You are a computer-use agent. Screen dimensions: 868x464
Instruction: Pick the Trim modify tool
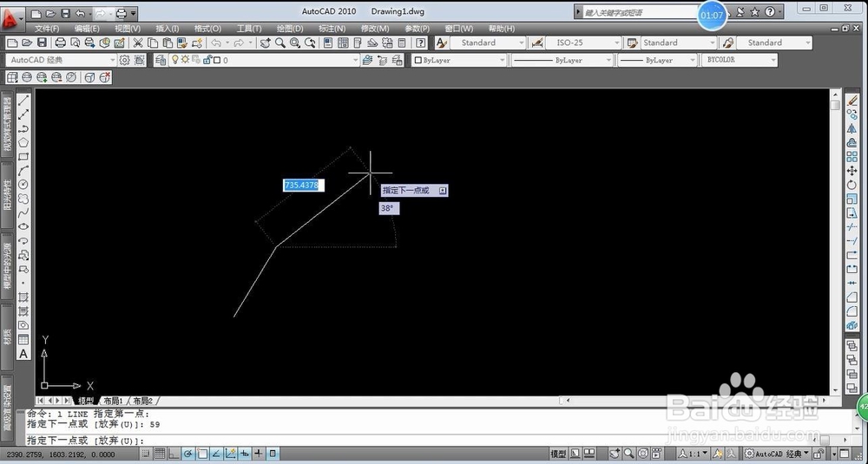point(852,226)
